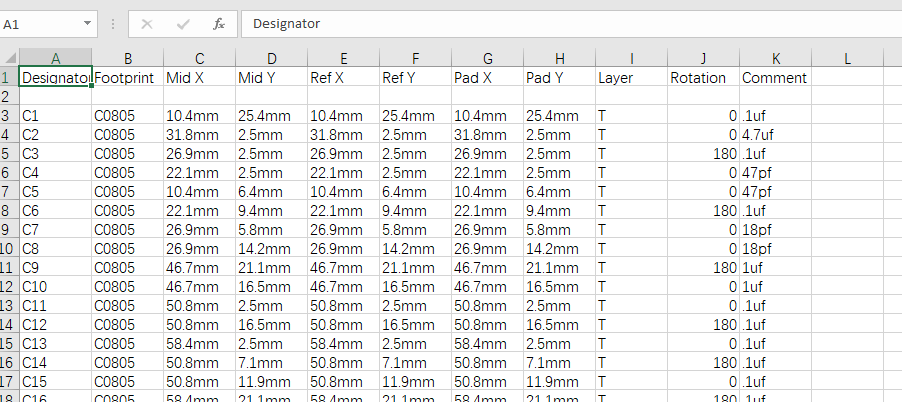Click the Comment header cell

pyautogui.click(x=775, y=77)
